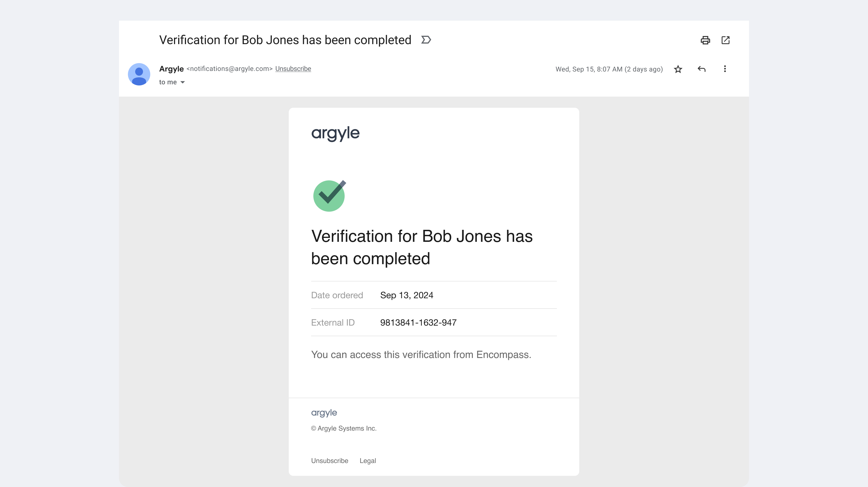The width and height of the screenshot is (868, 487).
Task: Star the Argyle verification email
Action: point(678,69)
